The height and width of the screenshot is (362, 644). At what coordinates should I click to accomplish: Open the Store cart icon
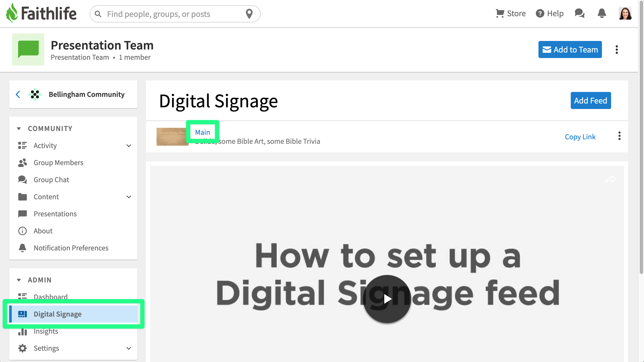500,13
